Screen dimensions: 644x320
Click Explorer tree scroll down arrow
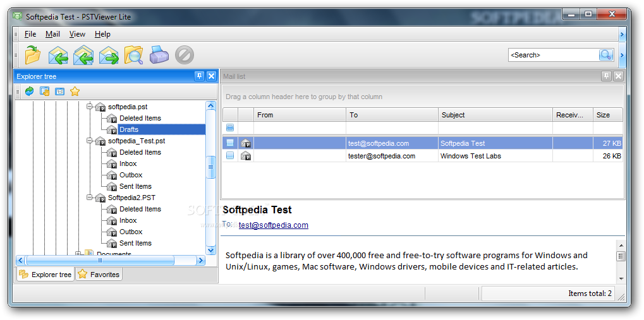pyautogui.click(x=210, y=250)
